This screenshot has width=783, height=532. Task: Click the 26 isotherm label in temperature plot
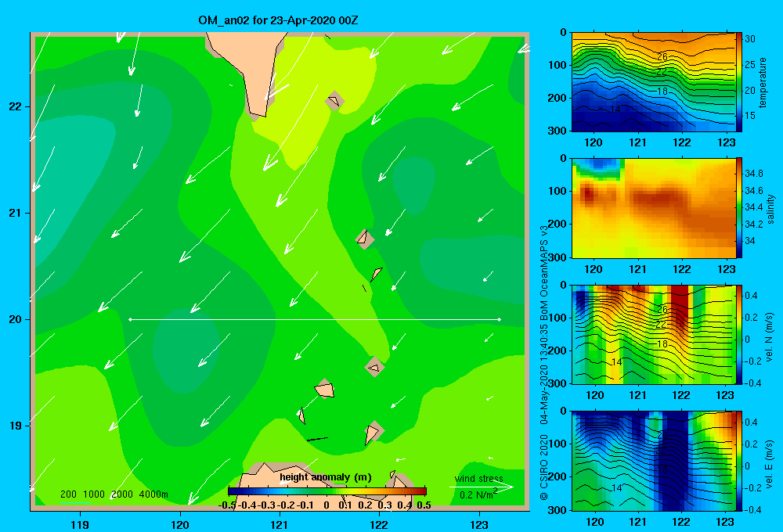click(x=662, y=56)
